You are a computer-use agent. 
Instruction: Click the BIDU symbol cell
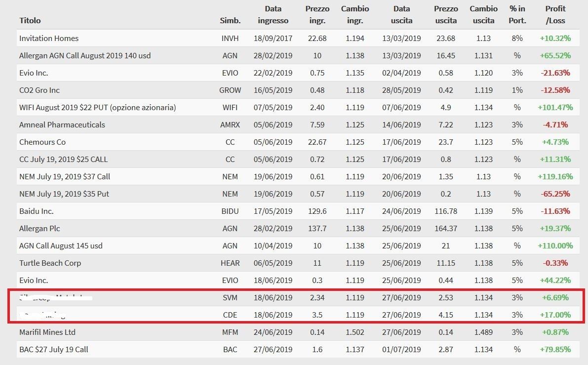click(230, 211)
